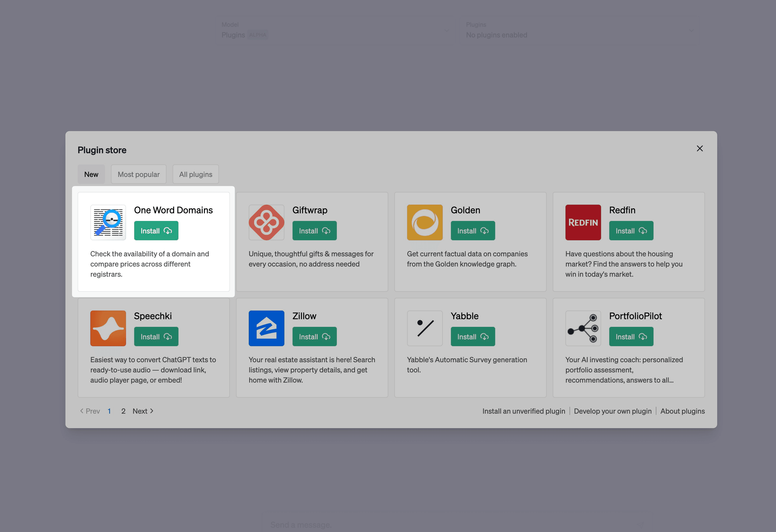Install the Zillow plugin
The width and height of the screenshot is (776, 532).
tap(314, 337)
